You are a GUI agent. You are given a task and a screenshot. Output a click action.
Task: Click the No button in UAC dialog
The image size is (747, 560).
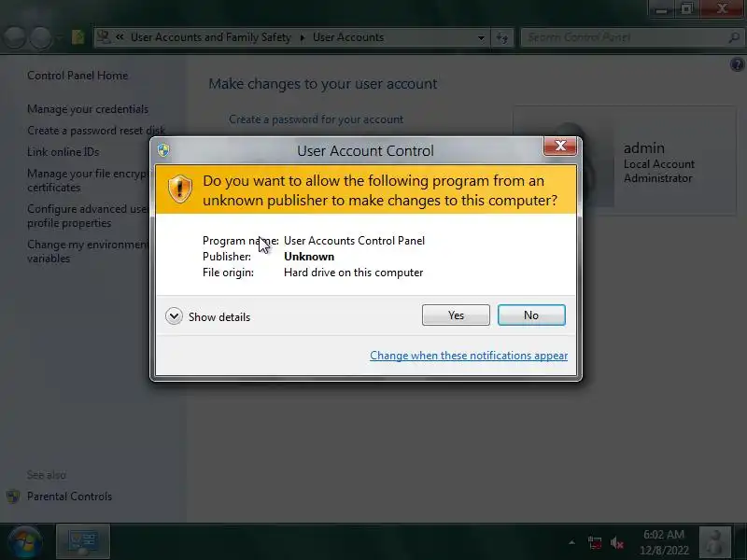point(531,315)
